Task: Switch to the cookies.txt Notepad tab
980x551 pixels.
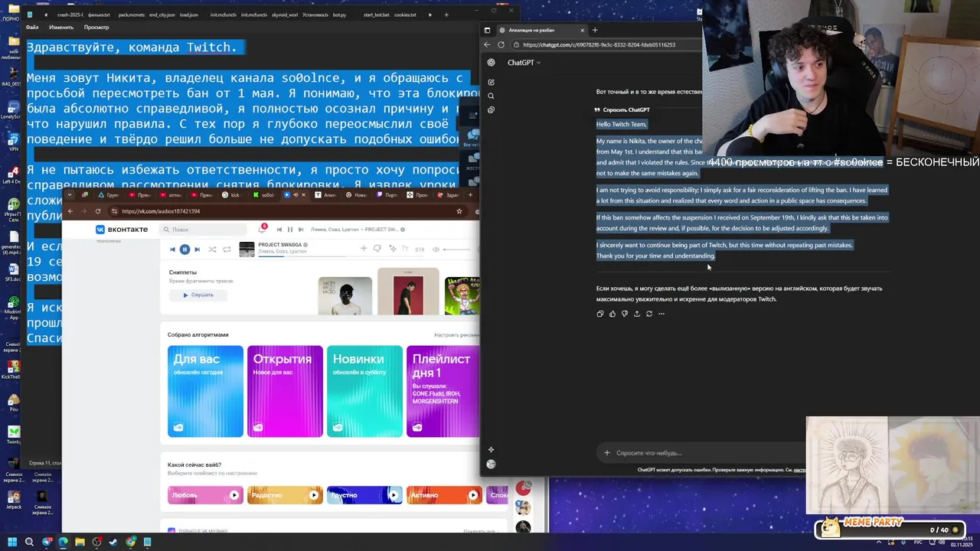Action: (405, 15)
